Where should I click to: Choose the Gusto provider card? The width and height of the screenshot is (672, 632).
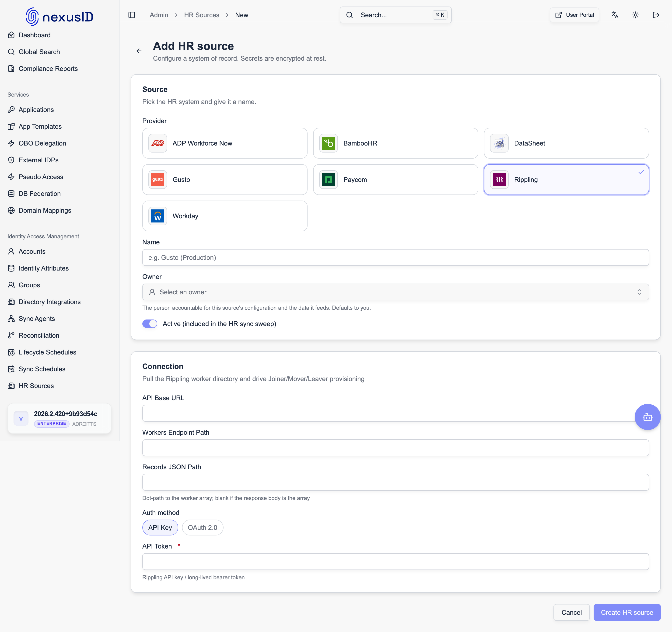click(225, 180)
